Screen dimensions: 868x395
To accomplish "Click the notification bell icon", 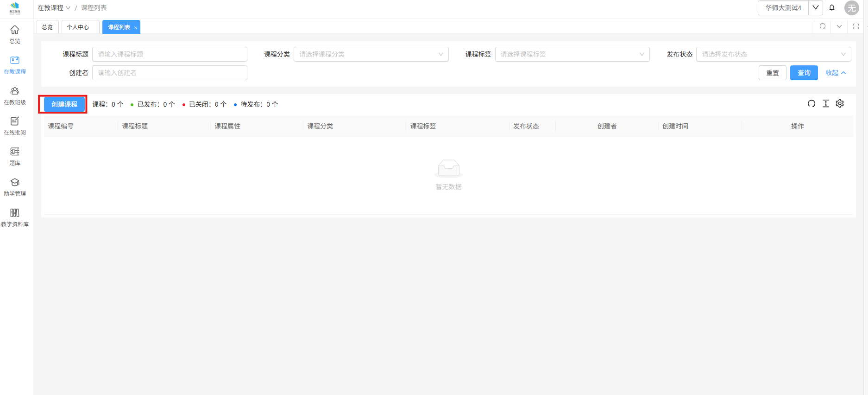I will (832, 8).
